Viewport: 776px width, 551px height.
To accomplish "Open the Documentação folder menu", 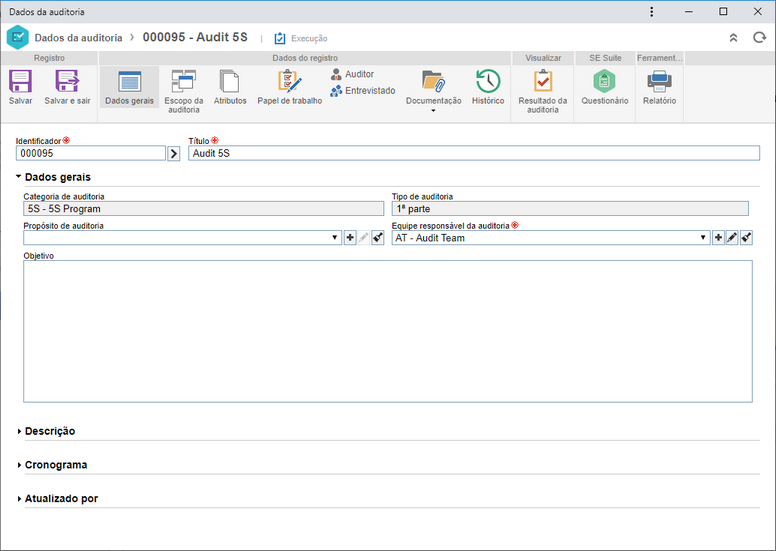I will [x=434, y=91].
